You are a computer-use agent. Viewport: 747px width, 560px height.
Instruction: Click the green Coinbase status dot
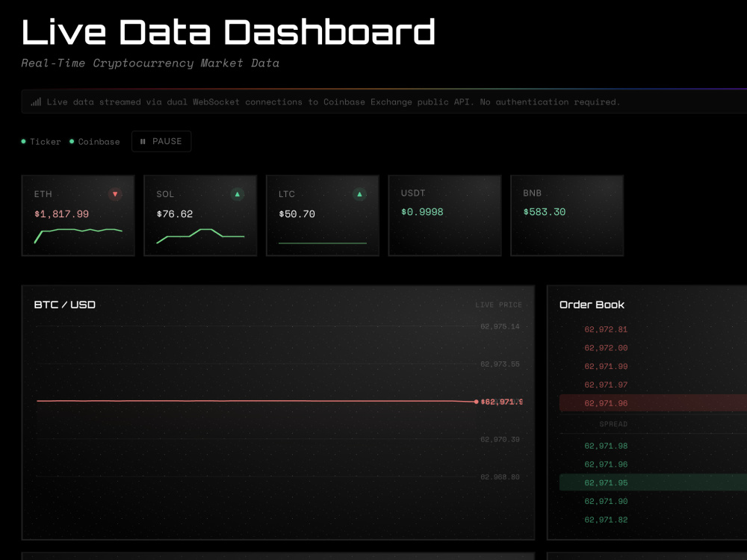point(72,141)
